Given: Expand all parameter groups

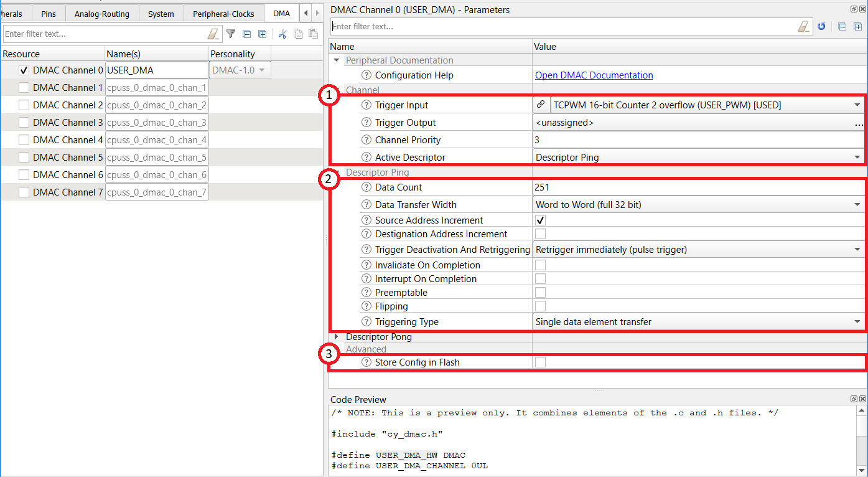Looking at the screenshot, I should point(858,26).
